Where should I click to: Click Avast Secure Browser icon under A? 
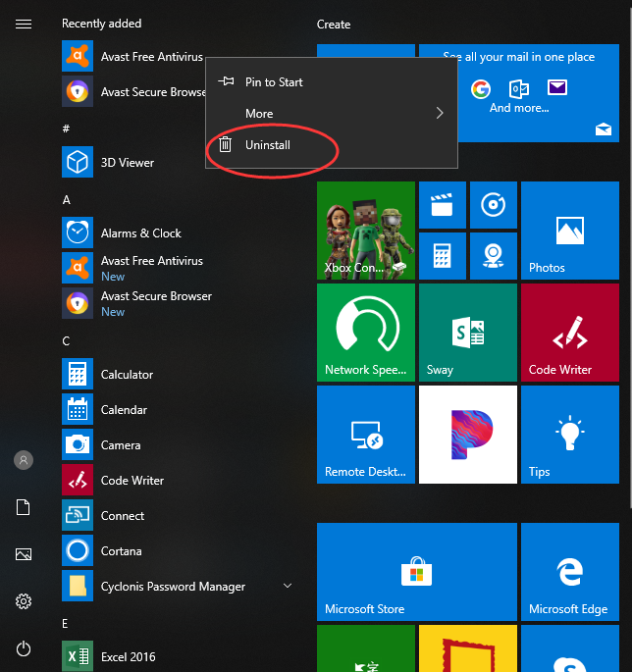tap(78, 303)
